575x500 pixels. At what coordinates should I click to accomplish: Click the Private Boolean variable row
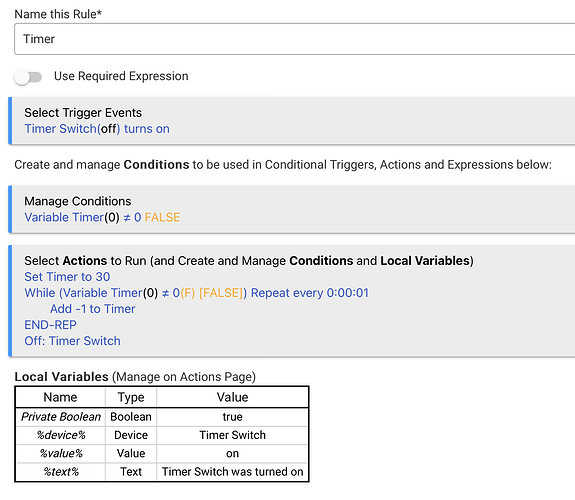(162, 417)
